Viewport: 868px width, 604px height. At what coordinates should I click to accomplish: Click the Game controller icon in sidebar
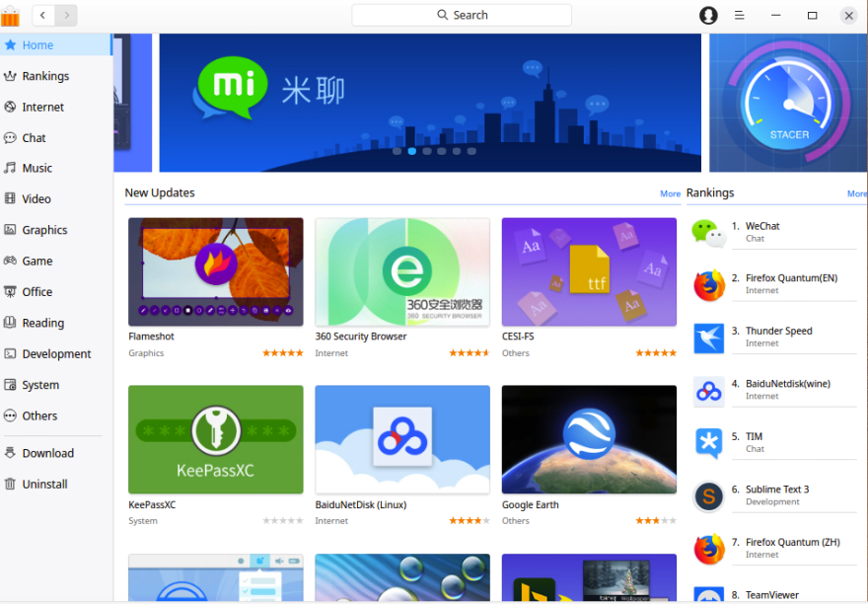pyautogui.click(x=10, y=261)
